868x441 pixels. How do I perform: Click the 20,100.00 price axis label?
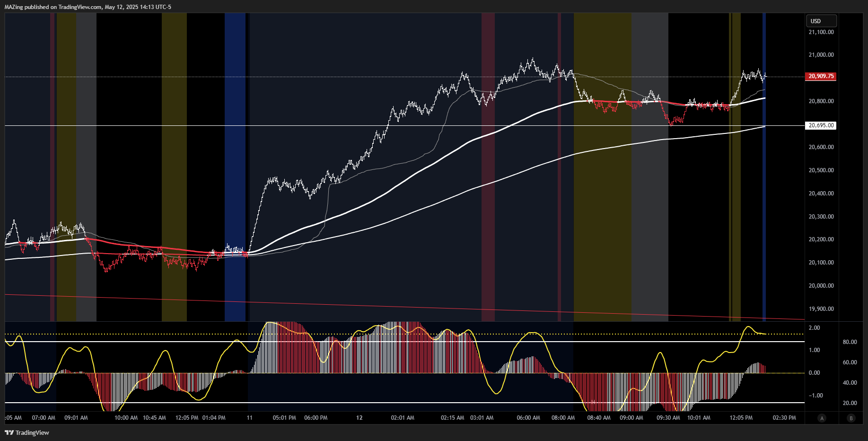click(821, 263)
